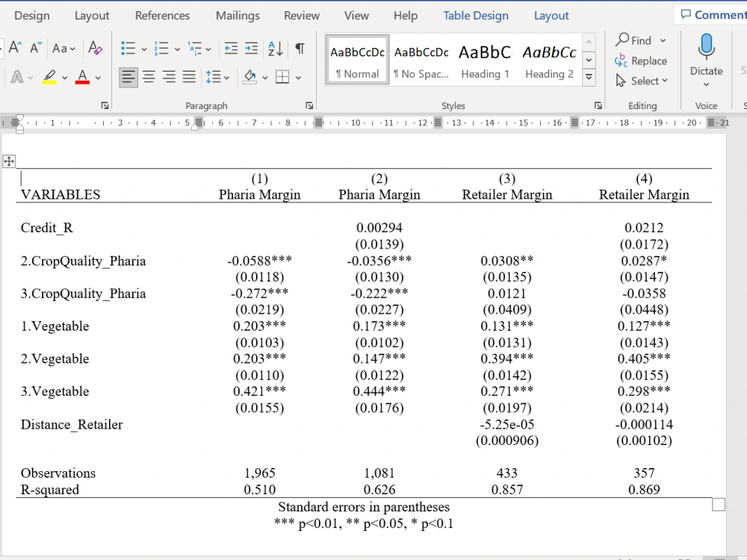
Task: Click the Distance_Retailer row label
Action: click(x=72, y=425)
